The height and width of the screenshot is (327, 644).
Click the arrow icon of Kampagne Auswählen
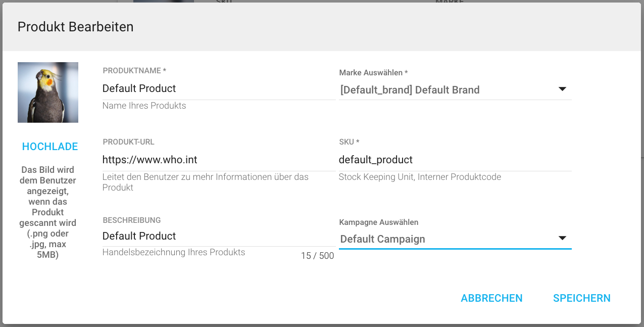(562, 239)
